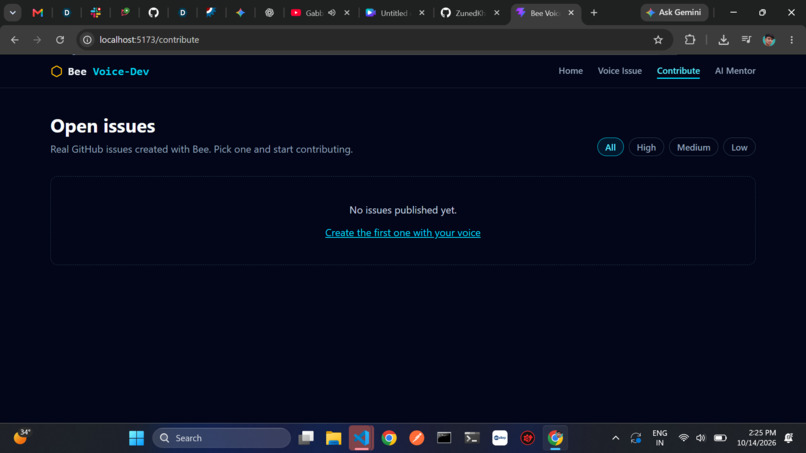Filter issues by Low priority
This screenshot has width=806, height=453.
[739, 148]
